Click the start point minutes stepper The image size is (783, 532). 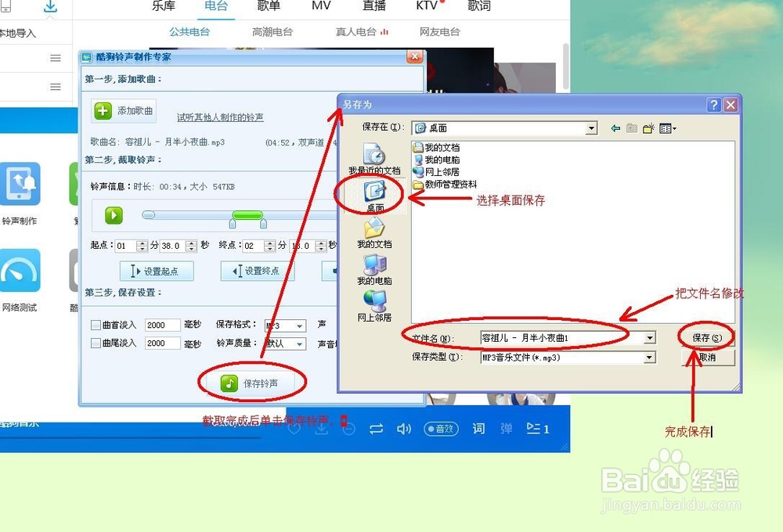click(x=142, y=246)
